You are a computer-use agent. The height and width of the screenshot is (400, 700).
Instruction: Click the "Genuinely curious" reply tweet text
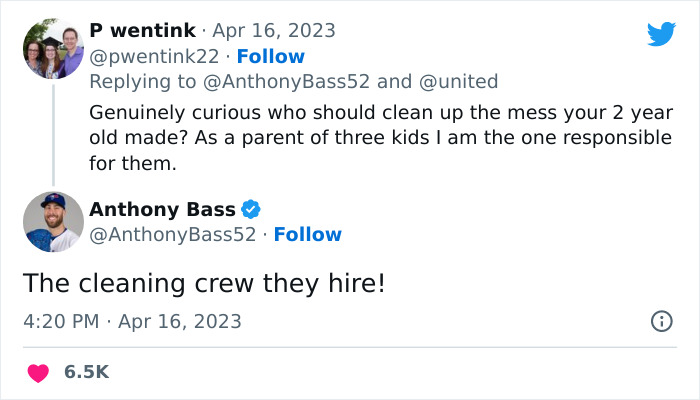pyautogui.click(x=380, y=137)
